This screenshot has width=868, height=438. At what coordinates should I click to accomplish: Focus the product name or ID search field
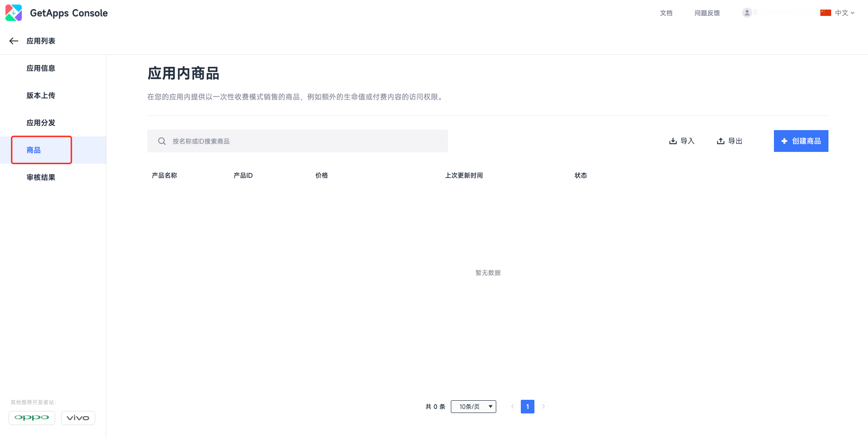point(304,141)
